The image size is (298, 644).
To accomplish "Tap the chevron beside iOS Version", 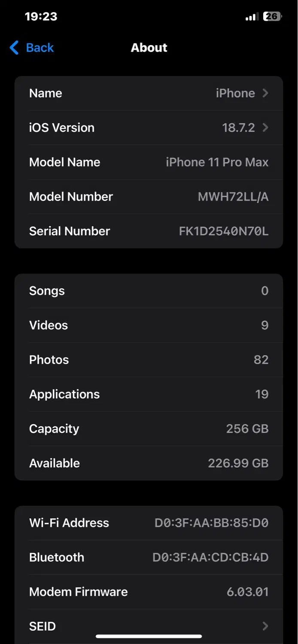I will pyautogui.click(x=265, y=128).
